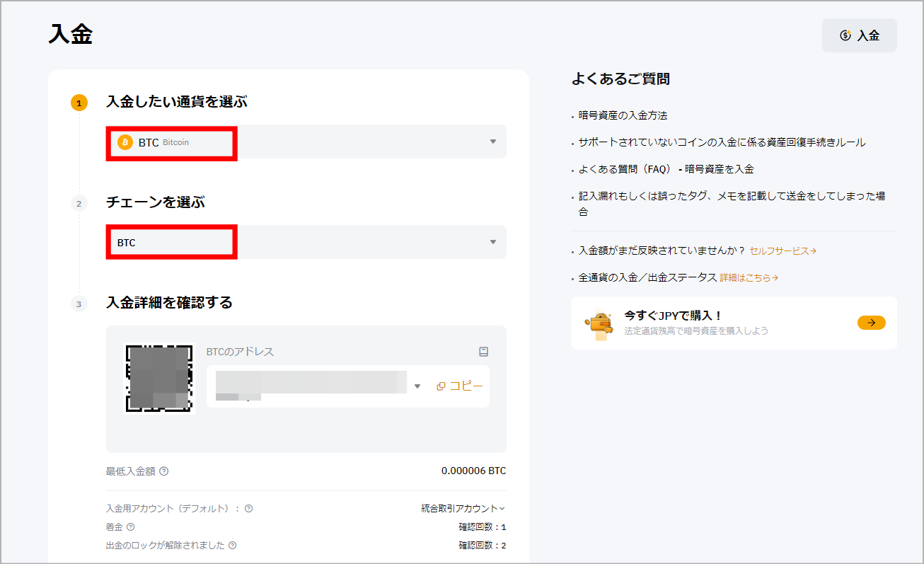Click the 詳細はこちら link
The height and width of the screenshot is (564, 924).
click(x=749, y=278)
